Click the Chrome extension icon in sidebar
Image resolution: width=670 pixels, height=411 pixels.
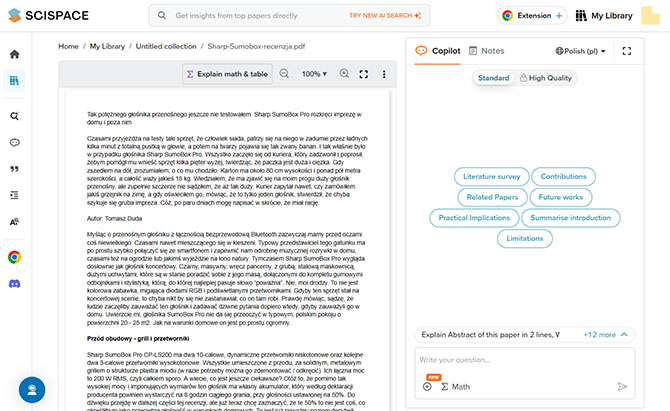pos(15,257)
